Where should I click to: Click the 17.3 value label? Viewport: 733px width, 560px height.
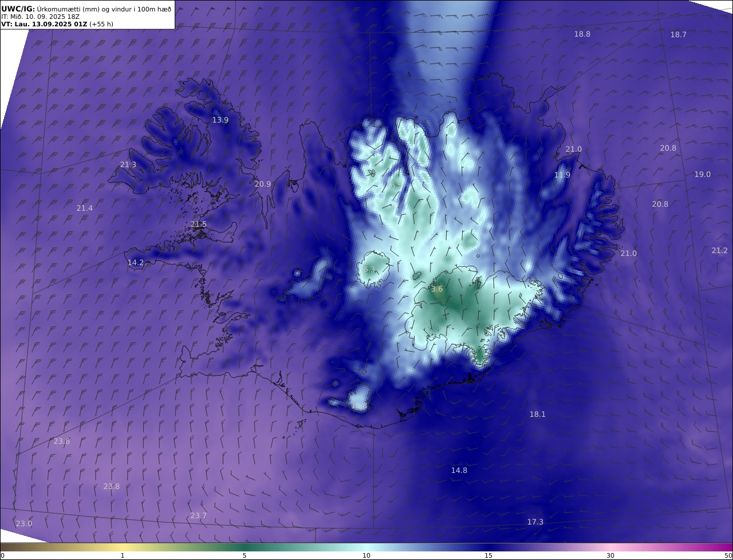click(x=535, y=522)
